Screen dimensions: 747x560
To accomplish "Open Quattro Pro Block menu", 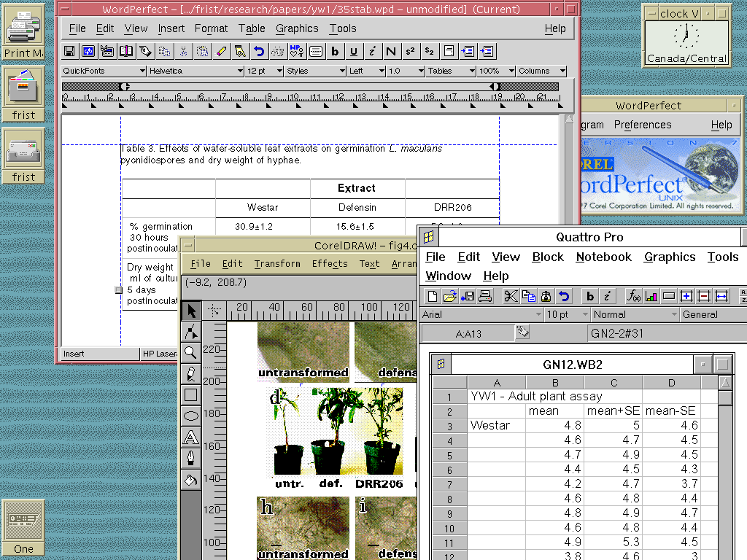I will (548, 257).
